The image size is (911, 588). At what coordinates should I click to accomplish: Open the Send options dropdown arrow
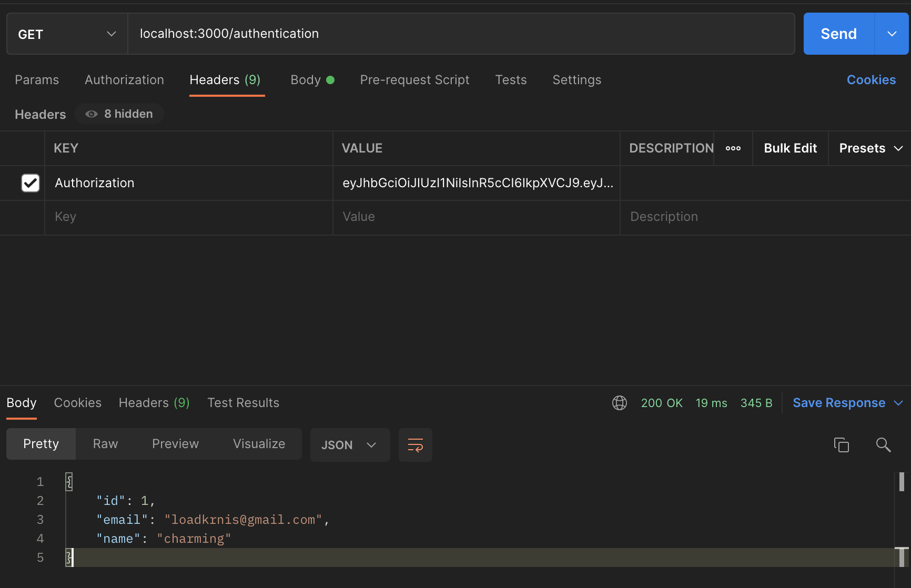(x=892, y=34)
